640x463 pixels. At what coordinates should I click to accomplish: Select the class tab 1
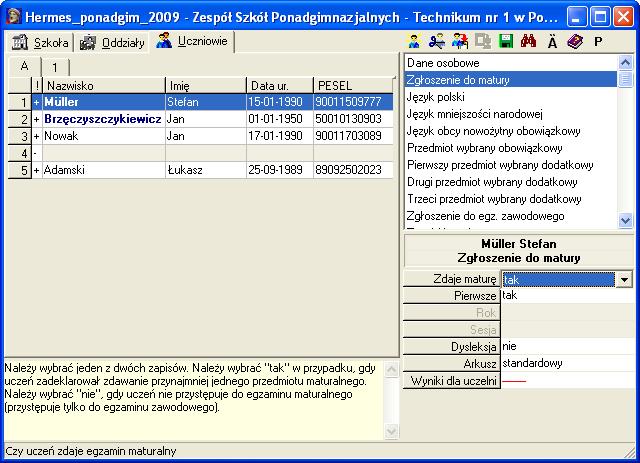click(x=55, y=67)
